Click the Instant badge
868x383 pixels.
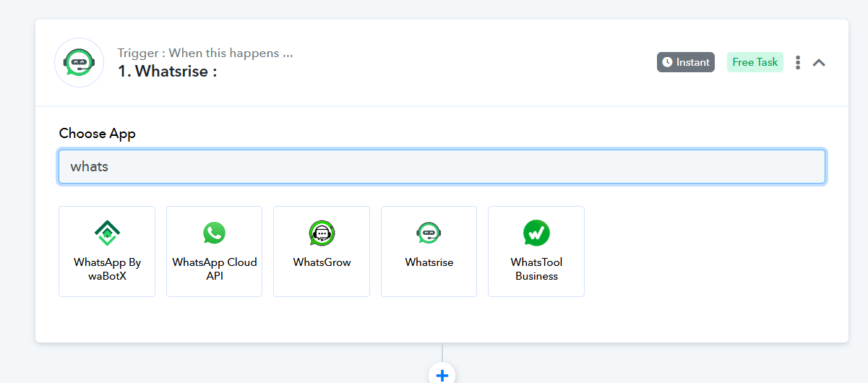tap(686, 62)
